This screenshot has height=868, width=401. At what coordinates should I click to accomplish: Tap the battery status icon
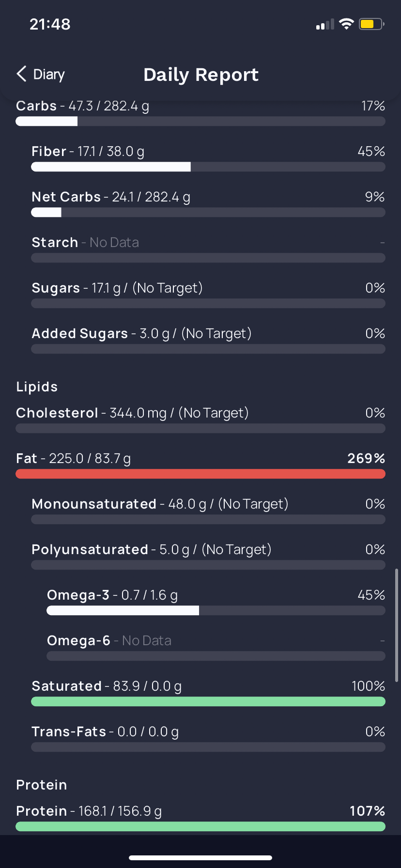(371, 24)
